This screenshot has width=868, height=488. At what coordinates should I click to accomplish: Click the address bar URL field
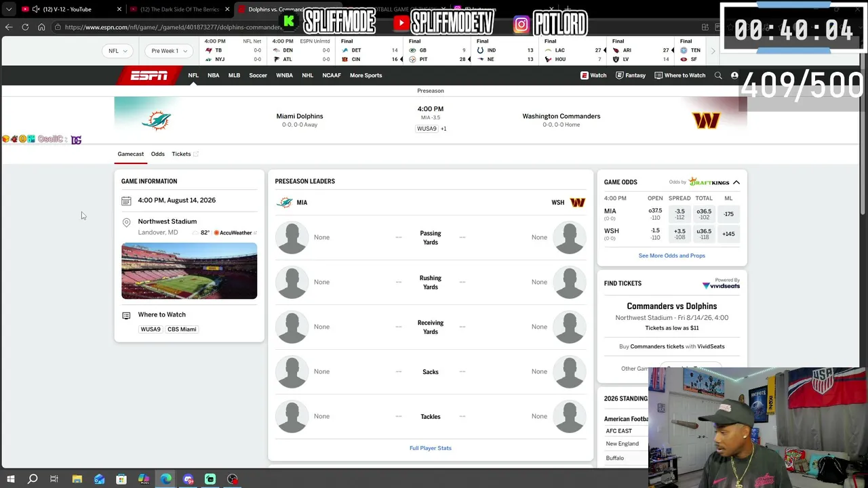tap(173, 27)
